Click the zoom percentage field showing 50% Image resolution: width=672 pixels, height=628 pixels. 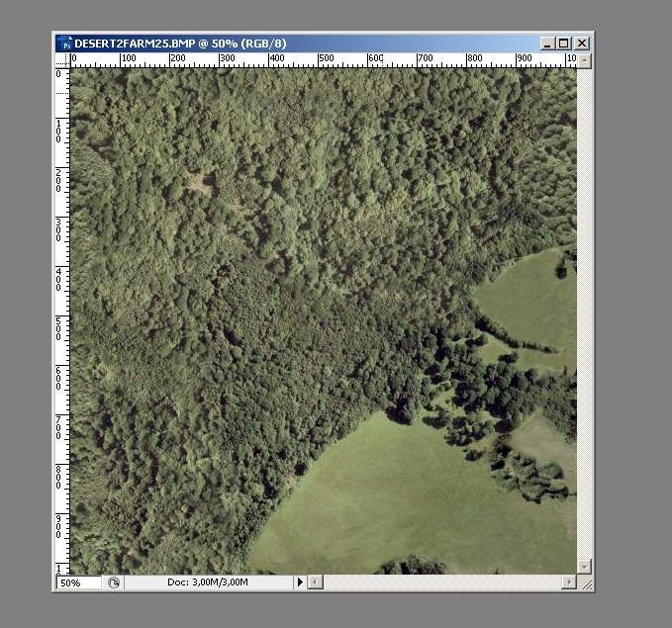79,583
